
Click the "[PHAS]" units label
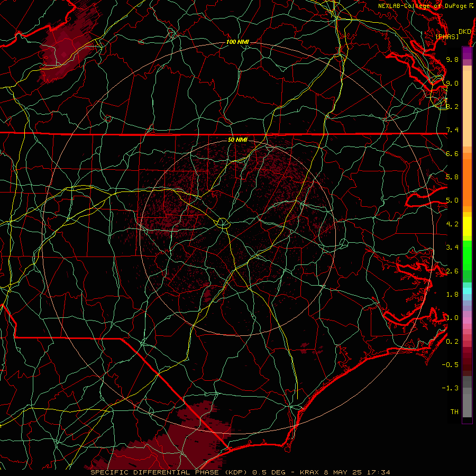tap(447, 37)
